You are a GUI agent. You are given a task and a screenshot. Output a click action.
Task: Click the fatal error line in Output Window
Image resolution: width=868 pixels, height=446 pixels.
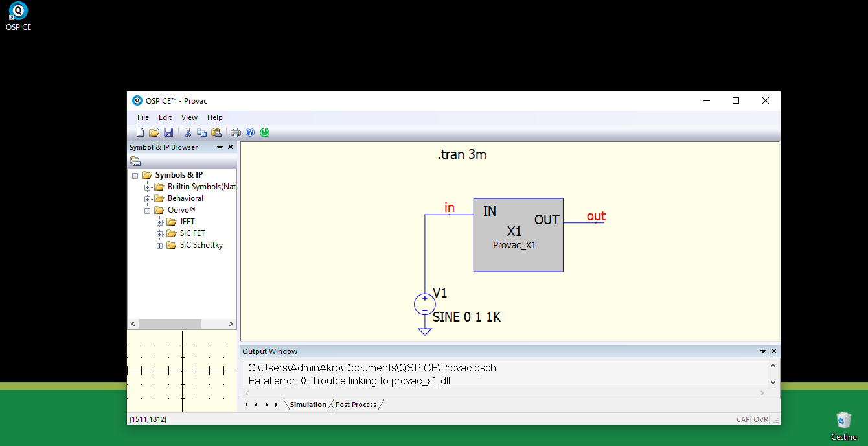click(349, 381)
